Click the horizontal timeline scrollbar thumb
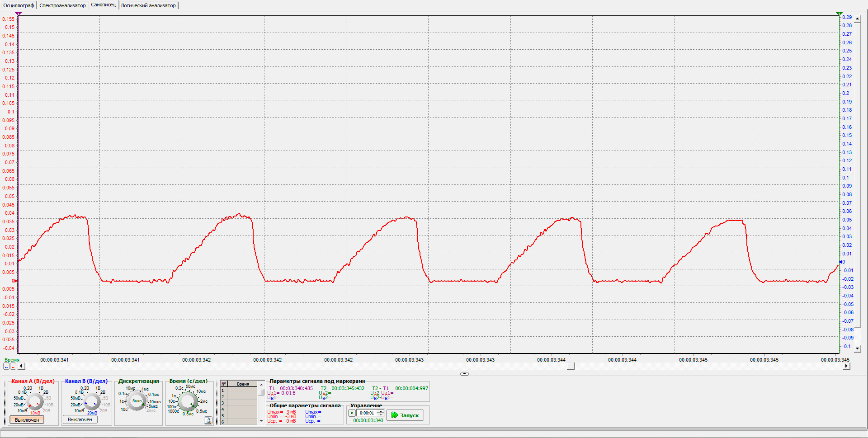This screenshot has height=438, width=868. pyautogui.click(x=571, y=366)
